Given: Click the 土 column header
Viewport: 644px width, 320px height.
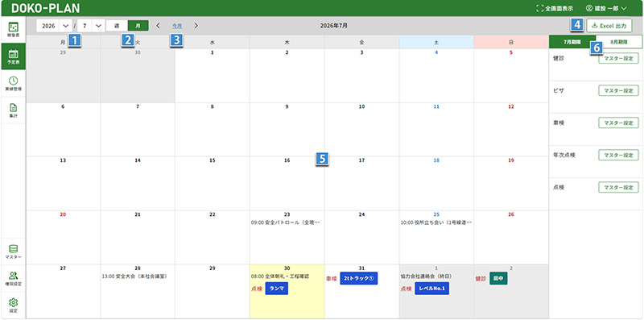Looking at the screenshot, I should pyautogui.click(x=436, y=43).
